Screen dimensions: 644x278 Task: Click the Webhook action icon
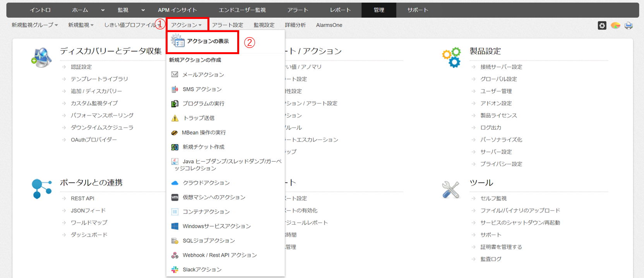(x=175, y=255)
